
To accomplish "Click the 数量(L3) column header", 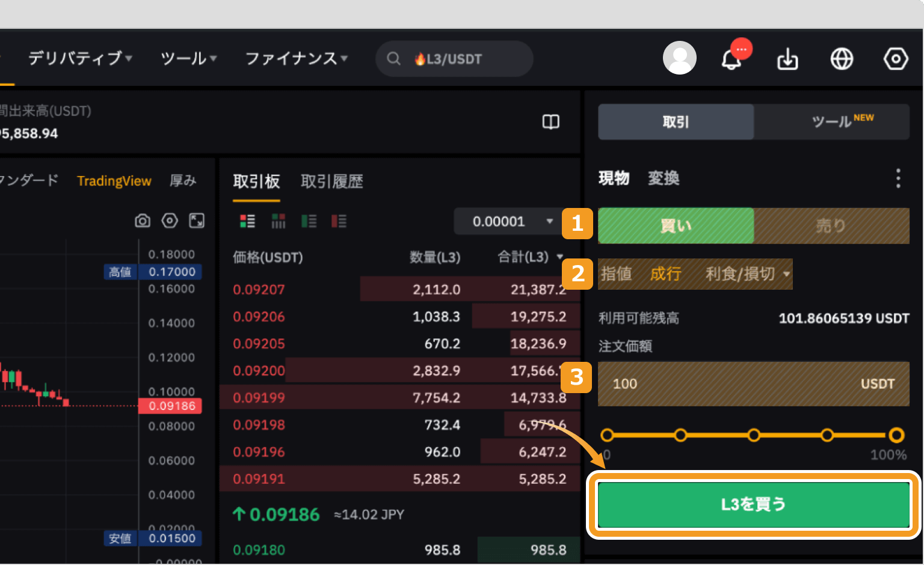I will pos(435,257).
